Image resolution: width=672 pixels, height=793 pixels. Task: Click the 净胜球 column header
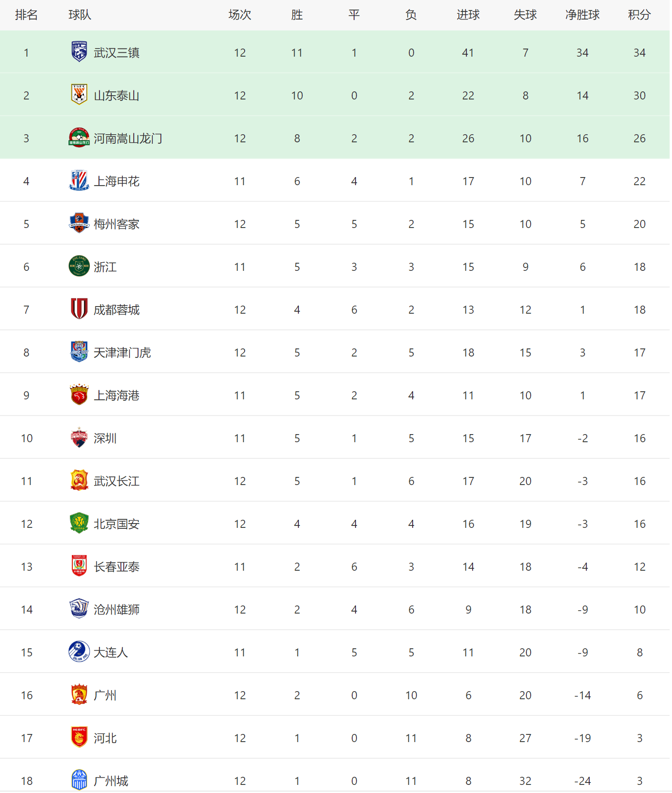[x=582, y=15]
